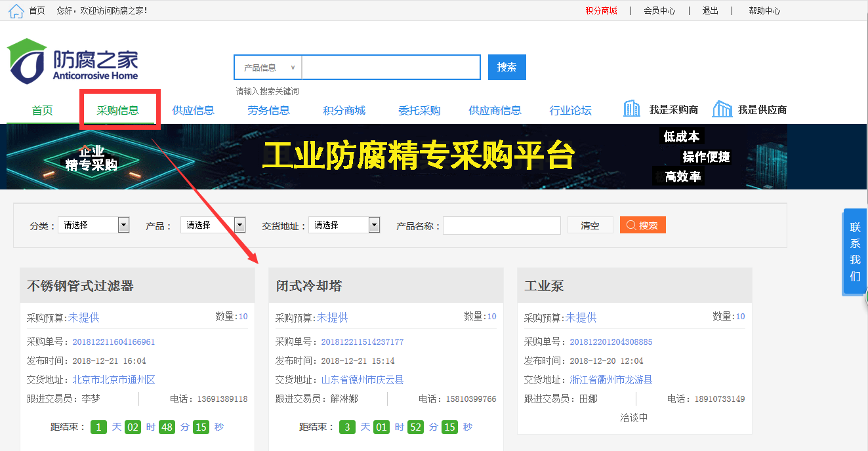Click the 防腐之家 Anticorrosive Home logo
The image size is (868, 451).
coord(73,62)
